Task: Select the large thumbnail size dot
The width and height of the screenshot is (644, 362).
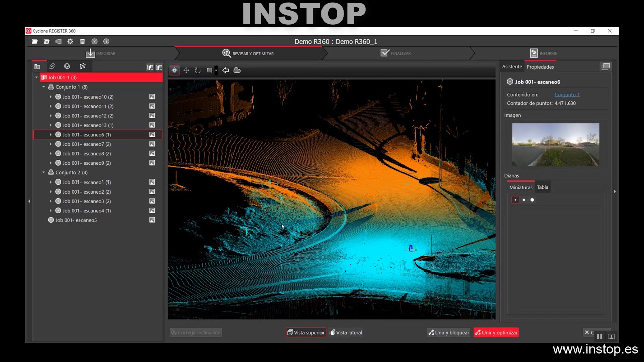Action: point(532,200)
